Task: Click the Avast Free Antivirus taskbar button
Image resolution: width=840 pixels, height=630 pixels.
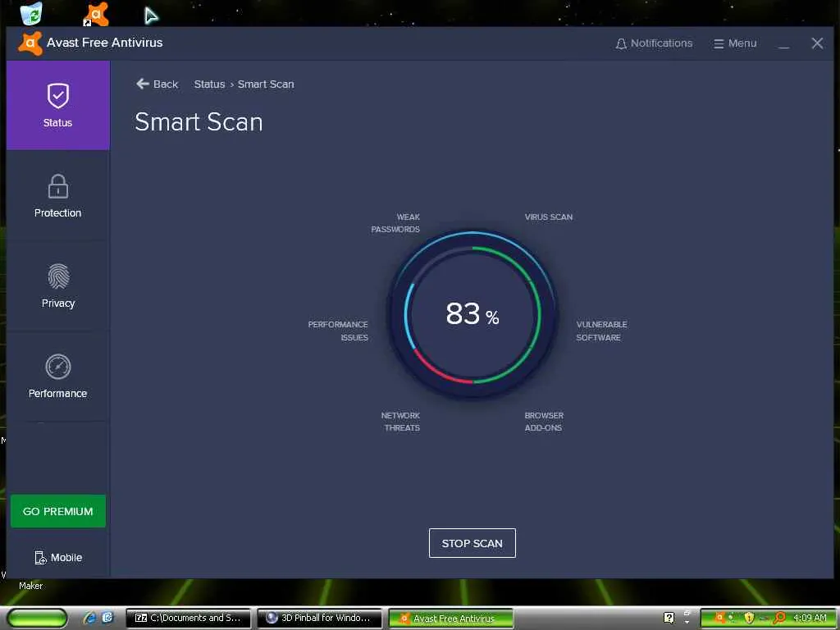Action: click(x=451, y=619)
